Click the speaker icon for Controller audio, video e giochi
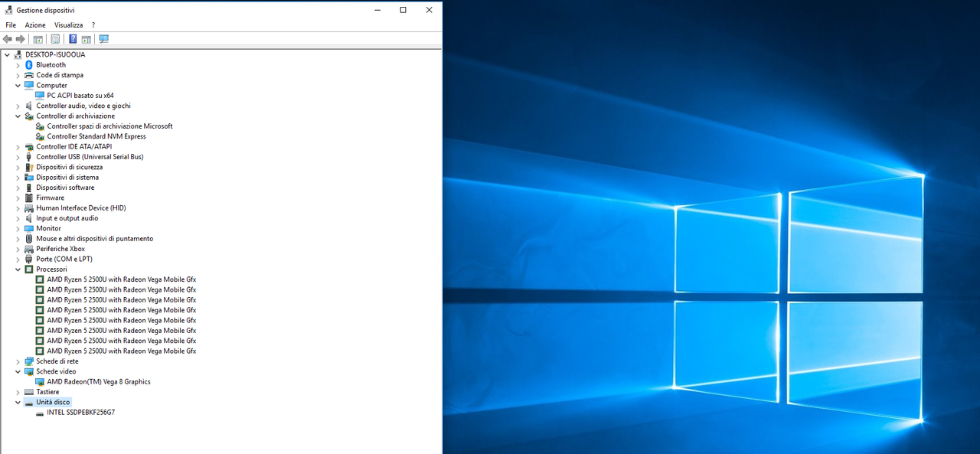This screenshot has width=980, height=454. (29, 106)
